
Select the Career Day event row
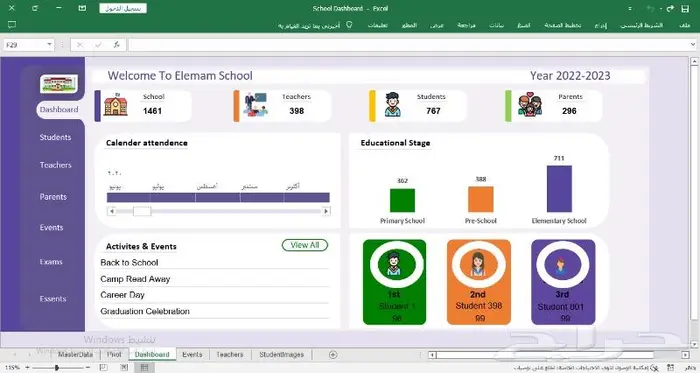pos(214,295)
